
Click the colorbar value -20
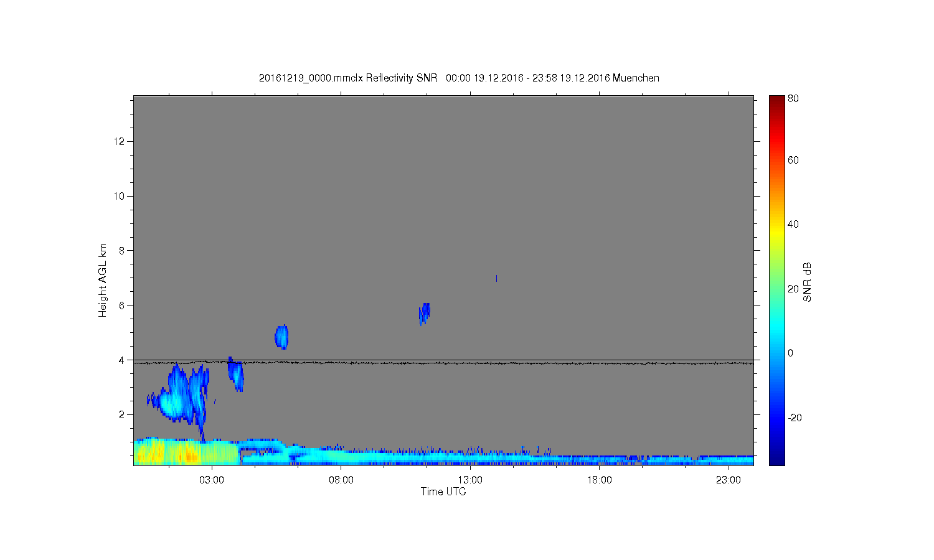point(795,418)
